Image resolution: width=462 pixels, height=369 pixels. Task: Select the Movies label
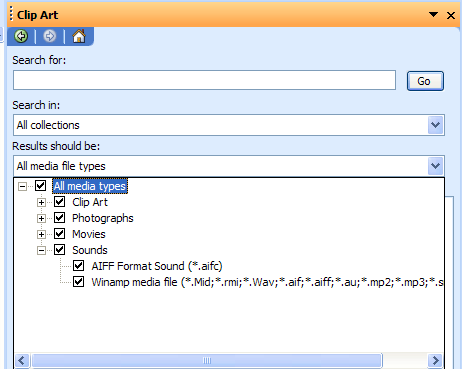89,234
